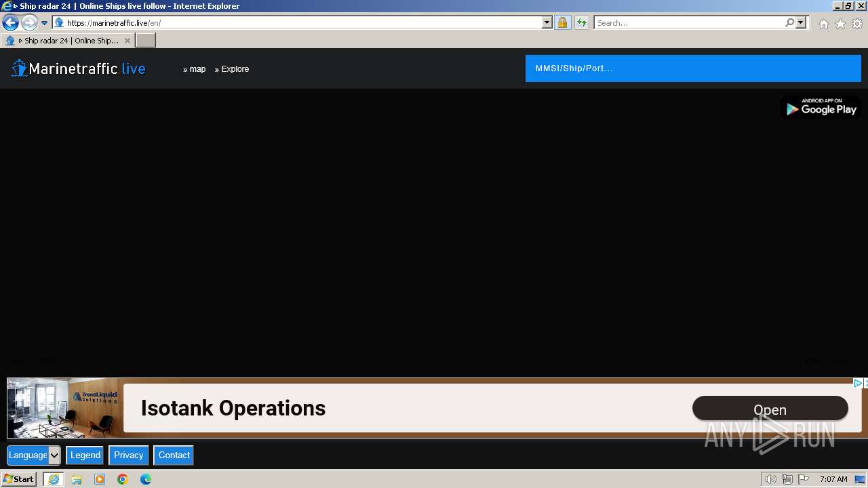Click the ad office thumbnail image
Viewport: 868px width, 488px height.
[66, 408]
